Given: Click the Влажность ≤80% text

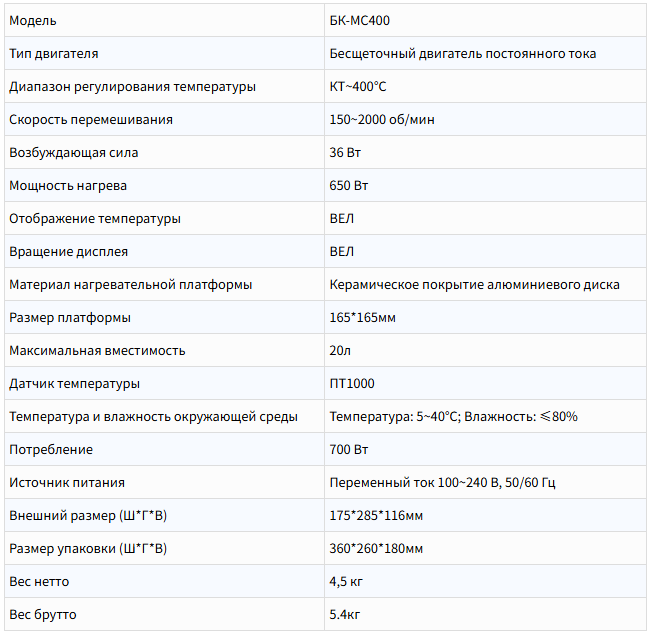Looking at the screenshot, I should pyautogui.click(x=521, y=416).
